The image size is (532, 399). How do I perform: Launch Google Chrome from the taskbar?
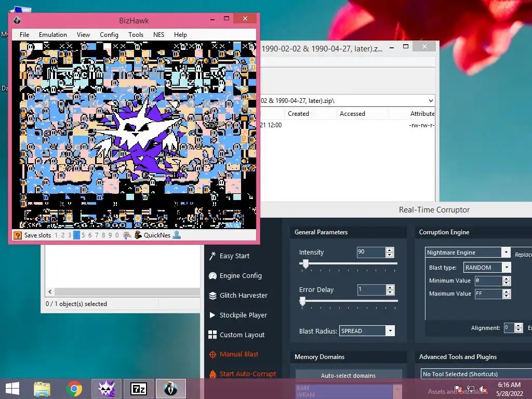[74, 389]
